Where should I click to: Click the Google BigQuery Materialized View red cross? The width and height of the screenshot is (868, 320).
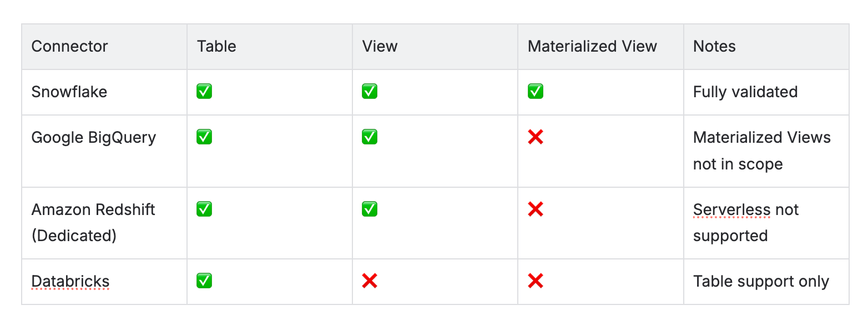536,137
